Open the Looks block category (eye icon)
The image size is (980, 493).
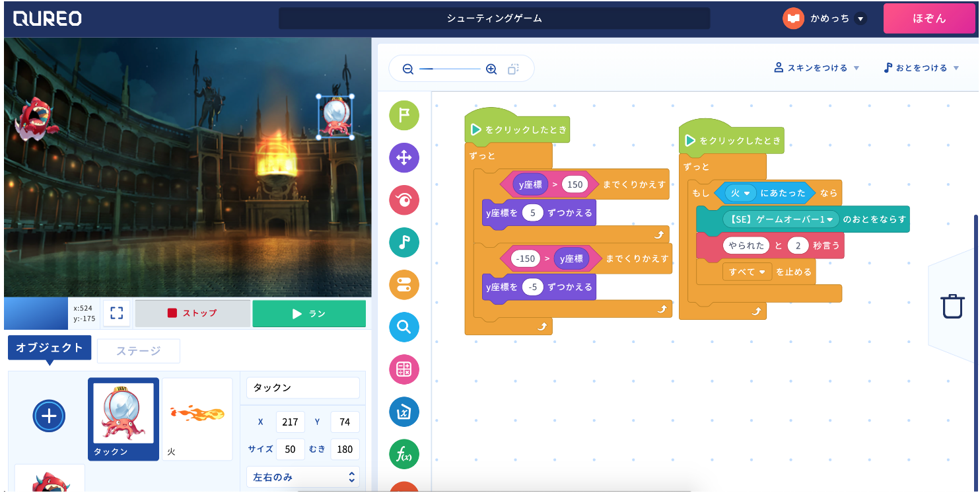404,200
